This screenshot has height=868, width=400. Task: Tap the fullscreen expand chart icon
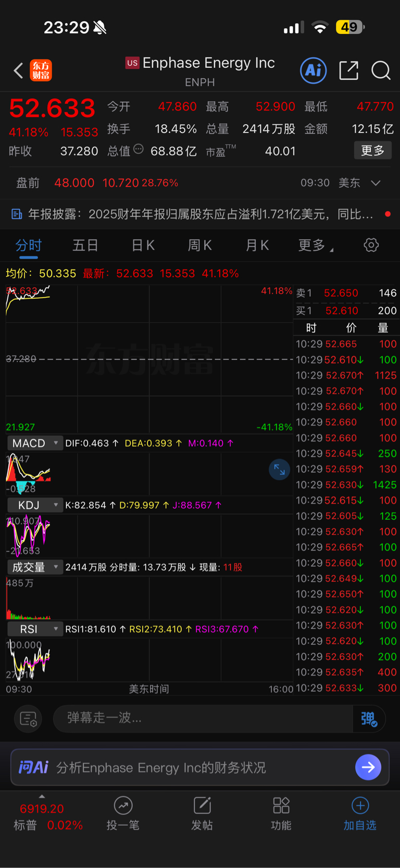click(279, 470)
